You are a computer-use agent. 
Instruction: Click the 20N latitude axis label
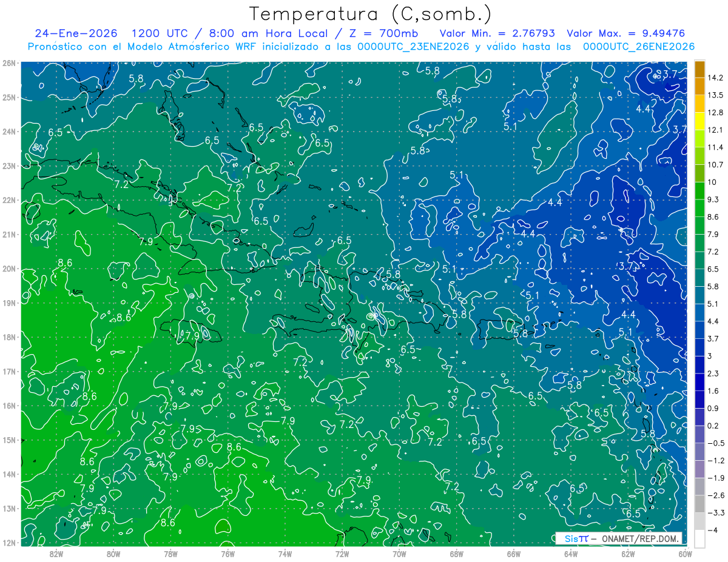(x=8, y=269)
